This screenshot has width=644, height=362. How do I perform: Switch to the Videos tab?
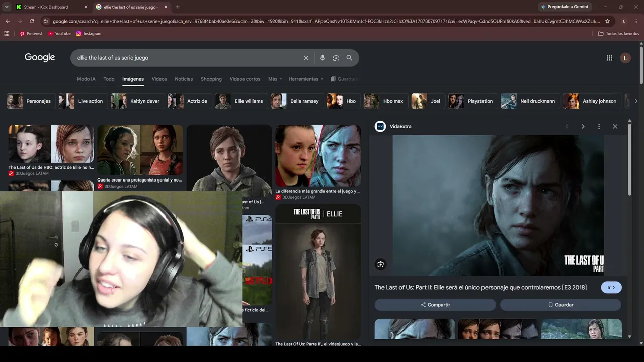(x=159, y=79)
